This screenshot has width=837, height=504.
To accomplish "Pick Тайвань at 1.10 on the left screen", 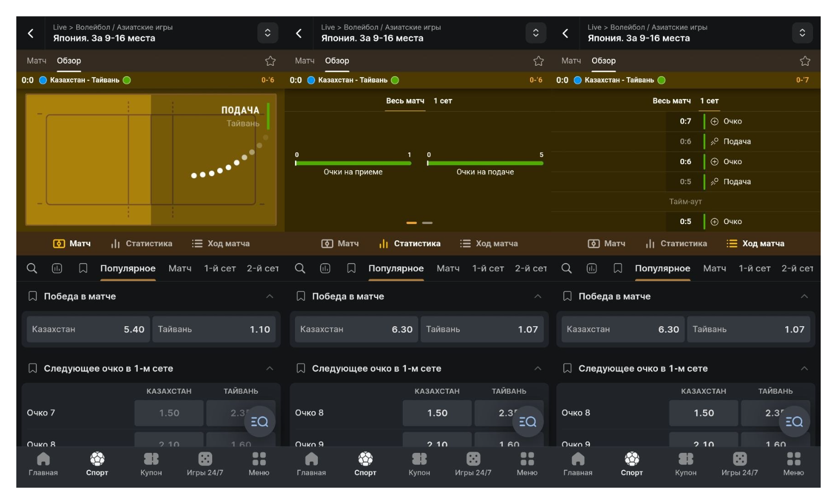I will point(214,329).
